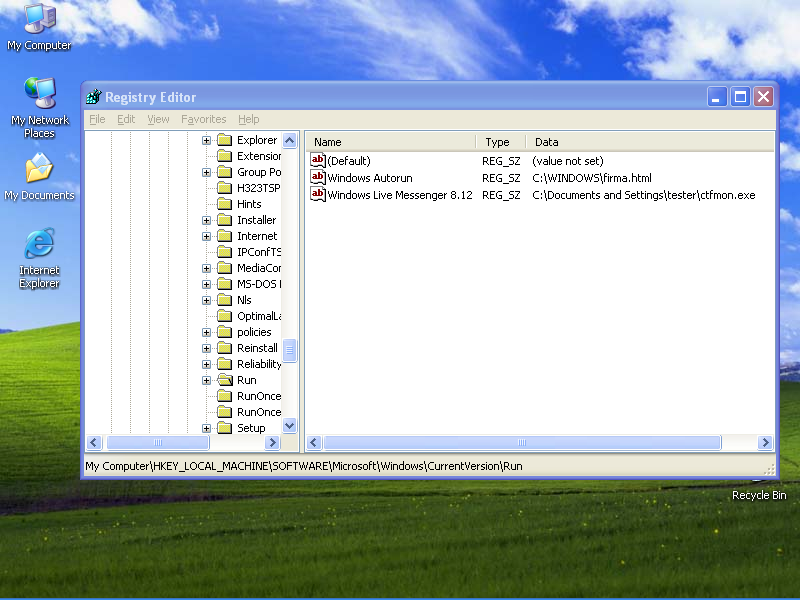Click the C:\WINDOWS\firma.html data cell
Screen dimensions: 800x600
click(592, 178)
